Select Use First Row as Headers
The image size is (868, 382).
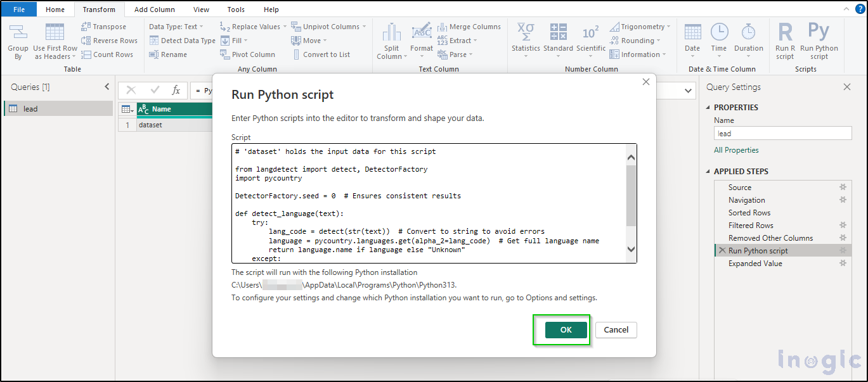[x=55, y=42]
